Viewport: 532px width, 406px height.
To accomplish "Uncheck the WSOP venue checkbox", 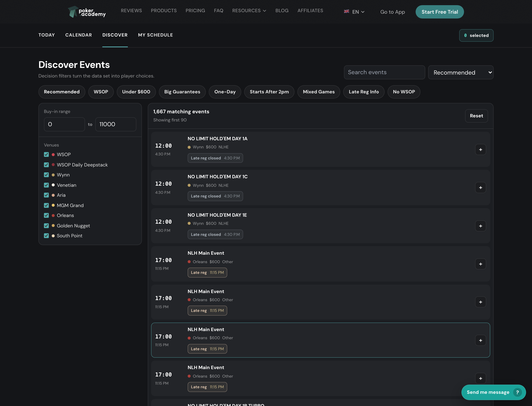I will (x=46, y=154).
